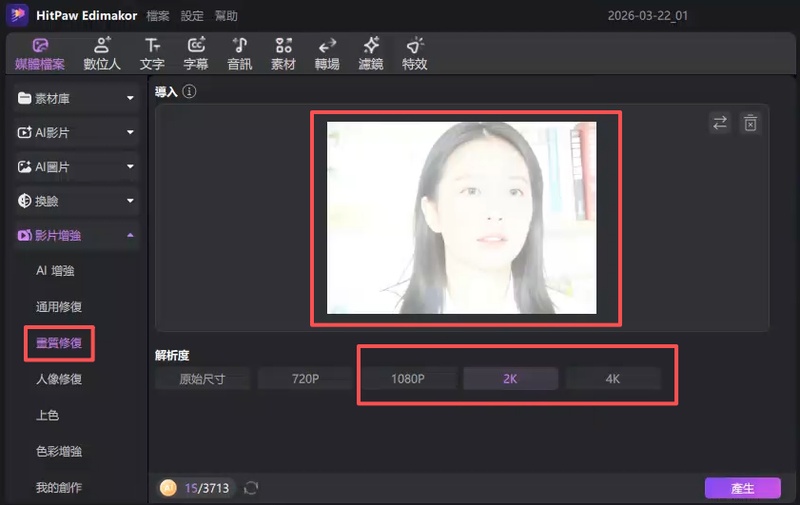Screen dimensions: 800x505
Task: Choose 2K resolution
Action: tap(510, 379)
